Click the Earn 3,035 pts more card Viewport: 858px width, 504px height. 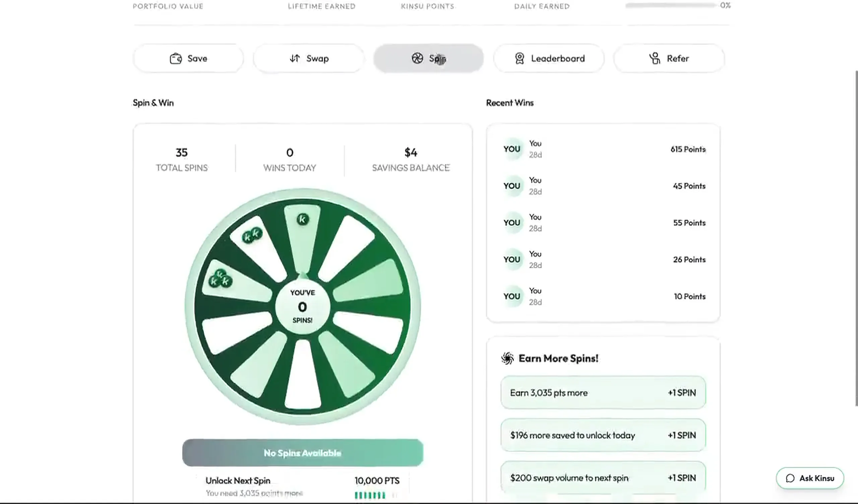coord(603,392)
